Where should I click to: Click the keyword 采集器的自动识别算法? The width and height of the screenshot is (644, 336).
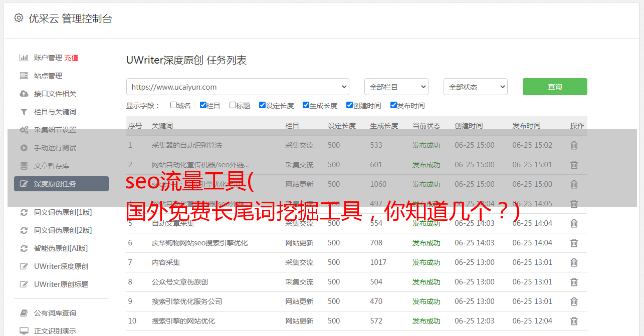pos(187,145)
